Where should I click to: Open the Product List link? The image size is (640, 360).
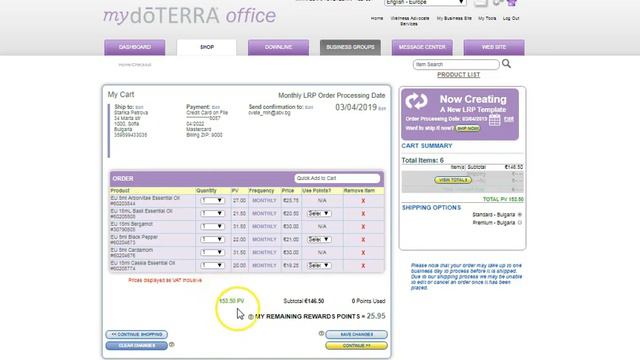pyautogui.click(x=458, y=75)
